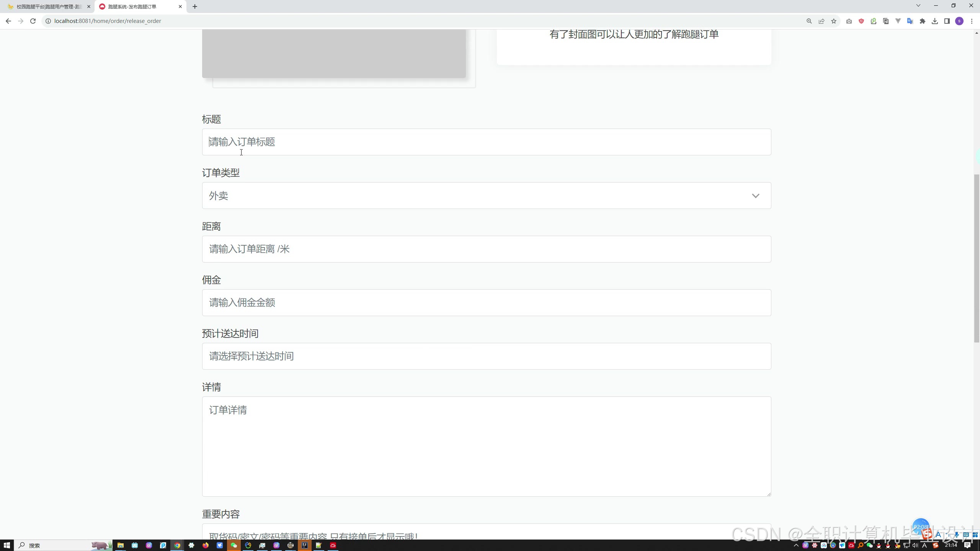Click the camera screenshot extension icon
This screenshot has height=551, width=980.
coord(849,21)
